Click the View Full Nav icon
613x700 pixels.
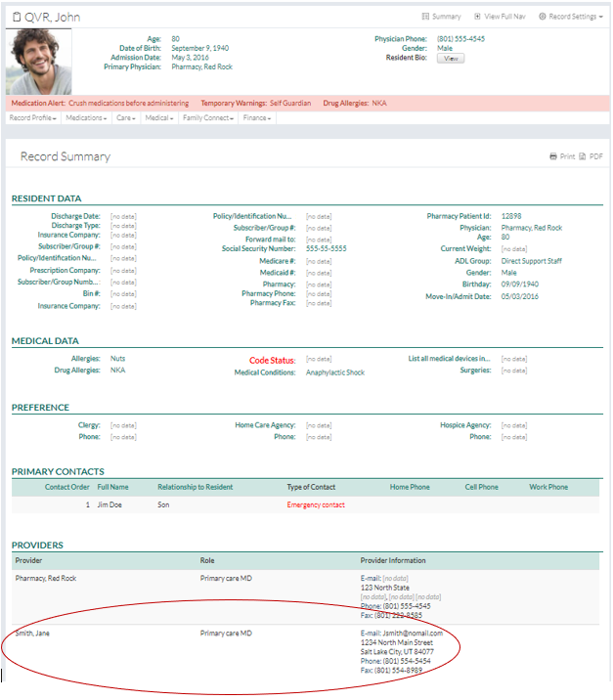(477, 17)
